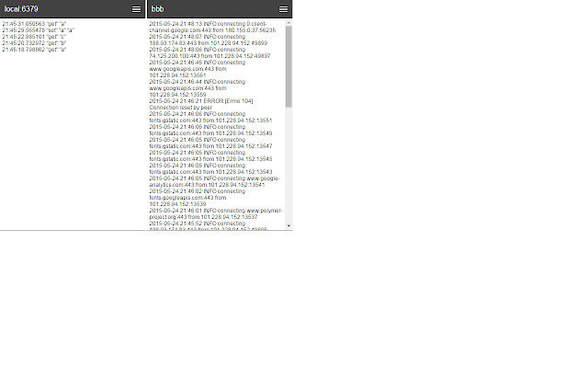Click the 74.125.200.100:443 log entry
Screen dimensions: 588x368
click(x=209, y=52)
